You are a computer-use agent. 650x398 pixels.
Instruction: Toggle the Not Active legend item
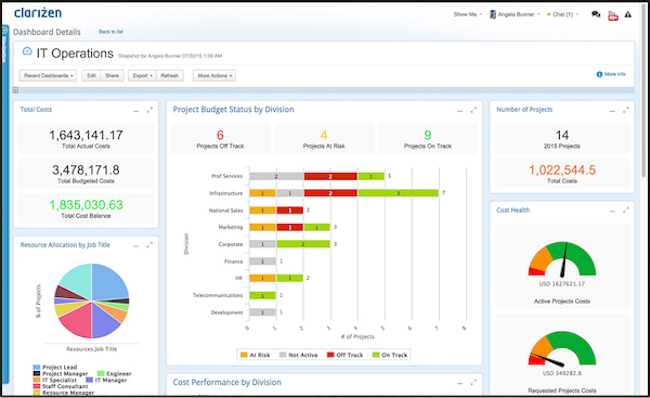(298, 355)
